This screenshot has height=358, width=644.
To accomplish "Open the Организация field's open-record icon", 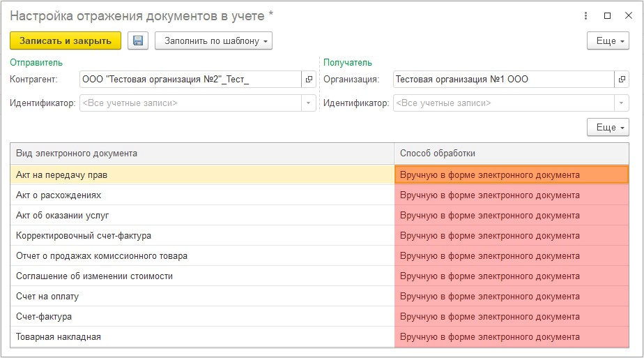I will pyautogui.click(x=622, y=80).
